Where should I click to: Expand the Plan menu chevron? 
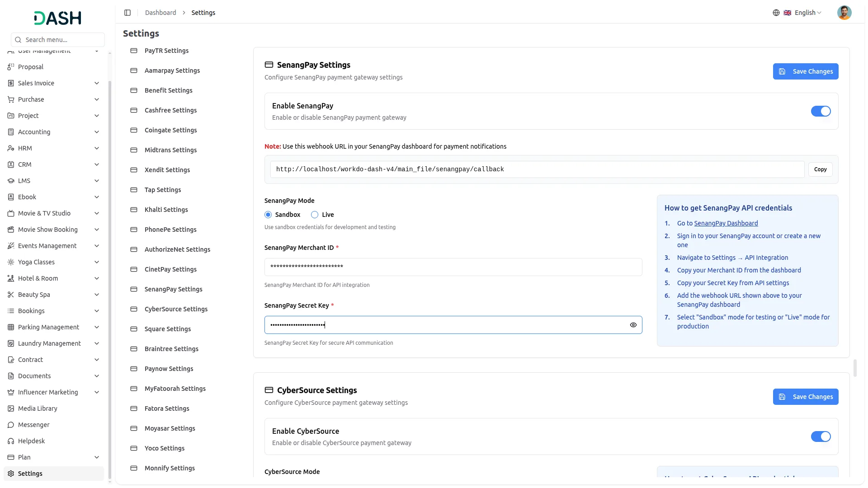click(x=97, y=457)
